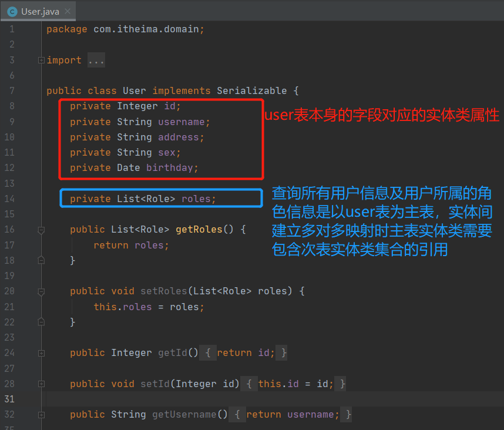Click the package name com.itheima.domain
The image size is (504, 430).
pyautogui.click(x=146, y=29)
